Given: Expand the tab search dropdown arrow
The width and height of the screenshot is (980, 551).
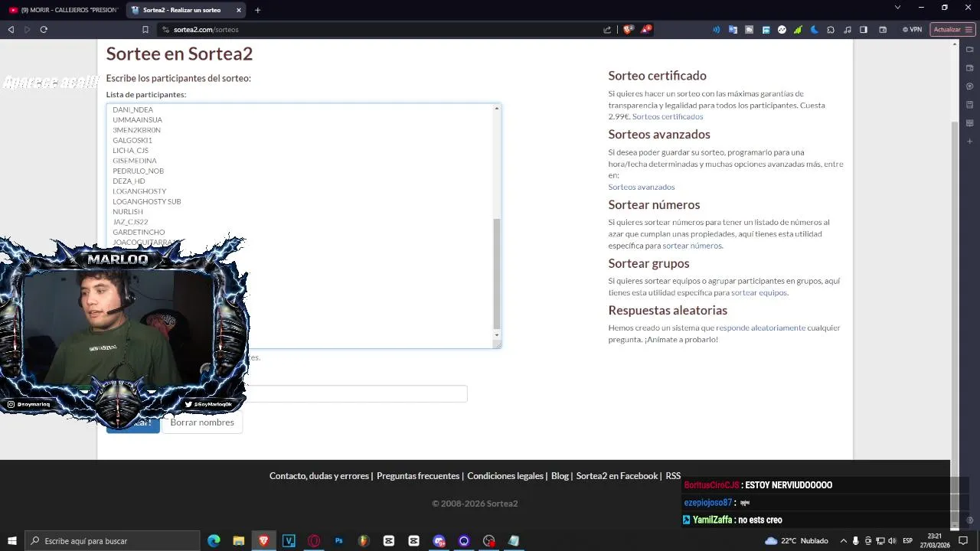Looking at the screenshot, I should [x=897, y=8].
